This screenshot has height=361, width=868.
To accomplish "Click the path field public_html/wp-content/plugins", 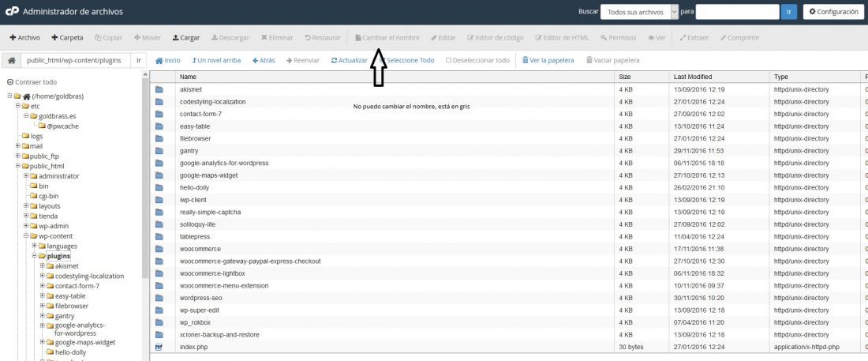I will coord(76,61).
